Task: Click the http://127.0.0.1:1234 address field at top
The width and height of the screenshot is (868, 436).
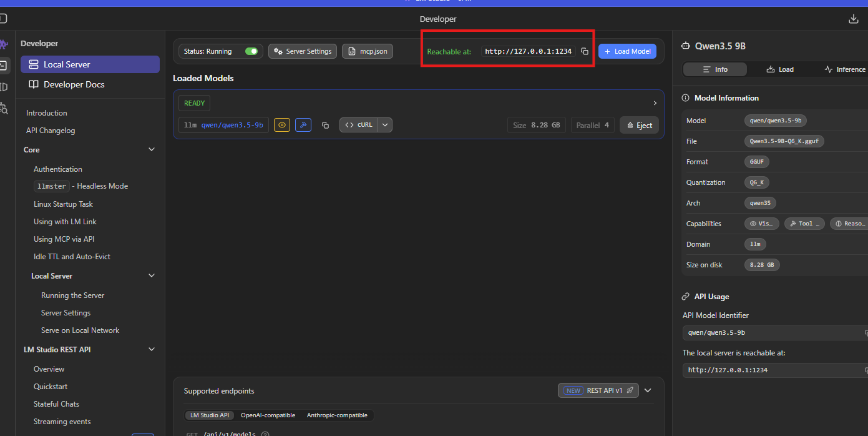Action: (x=529, y=51)
